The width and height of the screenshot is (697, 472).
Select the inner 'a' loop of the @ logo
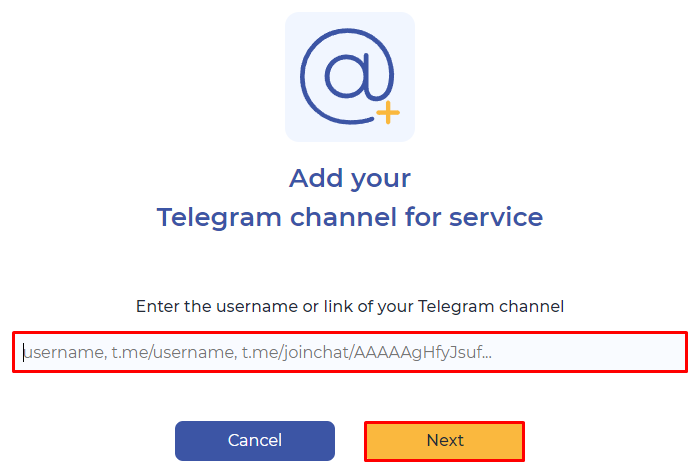tap(347, 75)
